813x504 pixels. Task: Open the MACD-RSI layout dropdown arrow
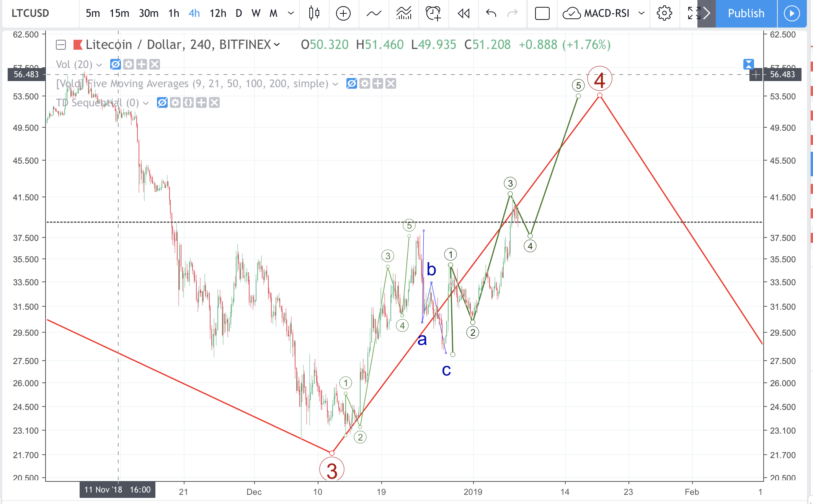click(642, 13)
